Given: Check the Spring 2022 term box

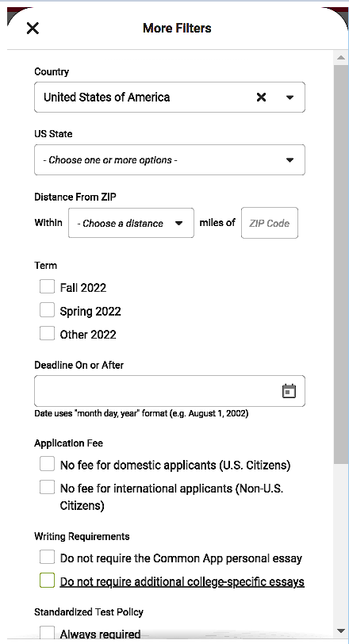Looking at the screenshot, I should (48, 309).
